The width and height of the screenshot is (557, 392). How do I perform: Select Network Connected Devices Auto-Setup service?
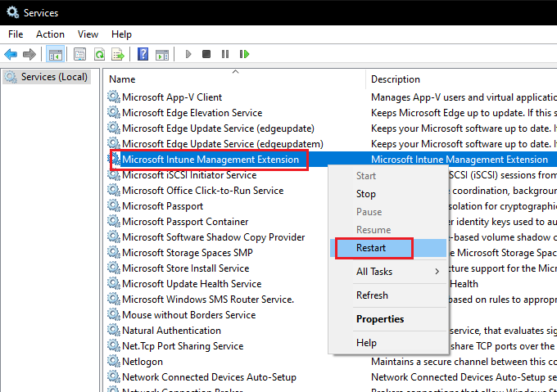tap(209, 377)
